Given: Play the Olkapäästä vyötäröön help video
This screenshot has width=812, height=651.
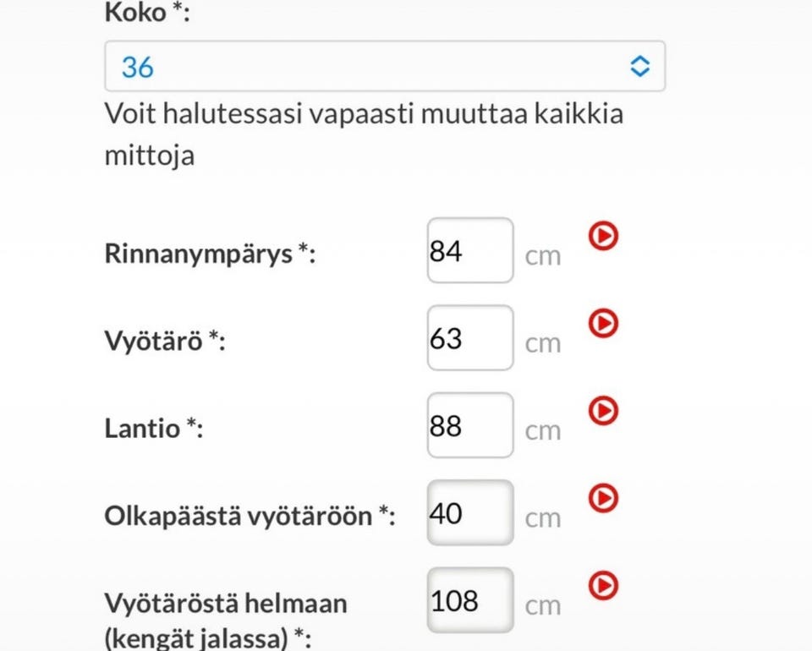Looking at the screenshot, I should (602, 500).
